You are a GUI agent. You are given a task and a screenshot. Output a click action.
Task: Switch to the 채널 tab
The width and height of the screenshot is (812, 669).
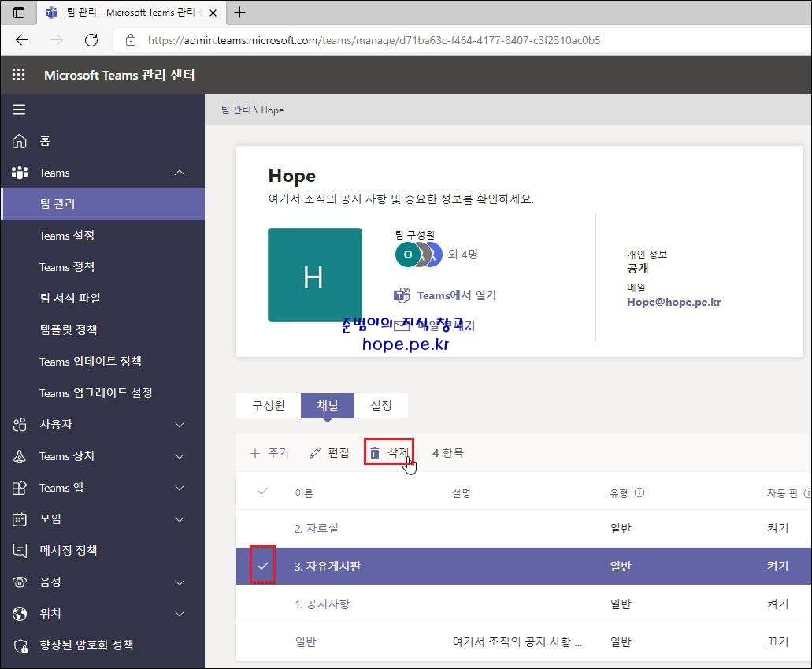328,406
